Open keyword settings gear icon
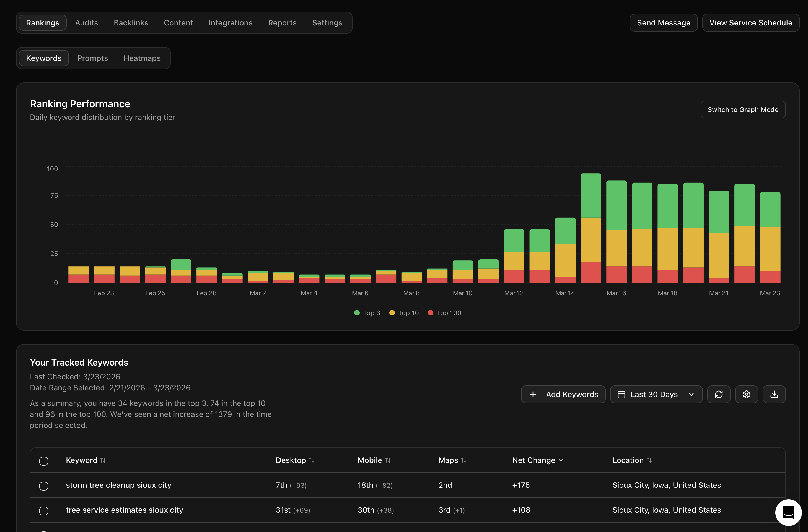This screenshot has height=532, width=808. [x=746, y=394]
